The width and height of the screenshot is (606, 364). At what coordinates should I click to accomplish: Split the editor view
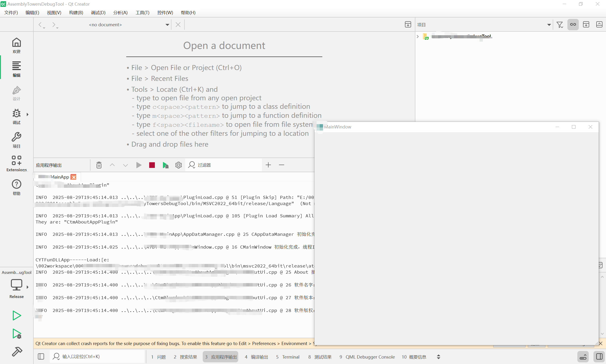tap(408, 25)
